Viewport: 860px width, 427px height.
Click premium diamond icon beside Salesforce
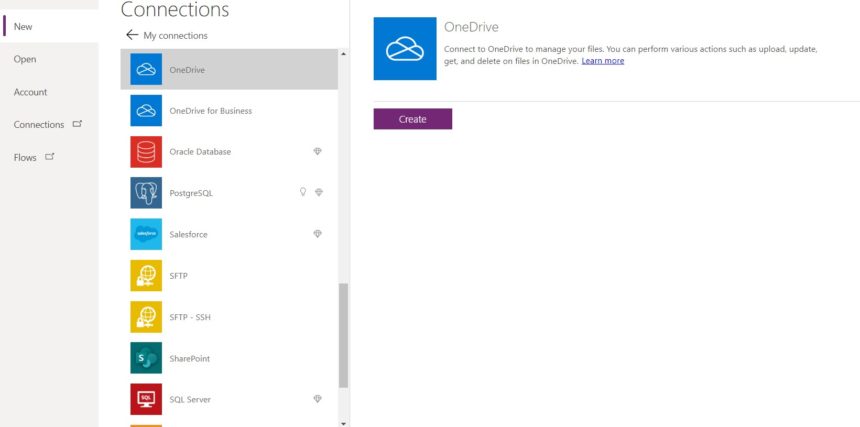[x=318, y=234]
